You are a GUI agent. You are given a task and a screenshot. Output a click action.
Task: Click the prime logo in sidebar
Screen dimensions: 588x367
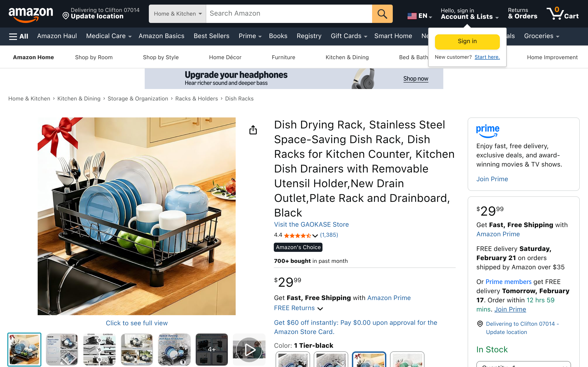pos(487,131)
